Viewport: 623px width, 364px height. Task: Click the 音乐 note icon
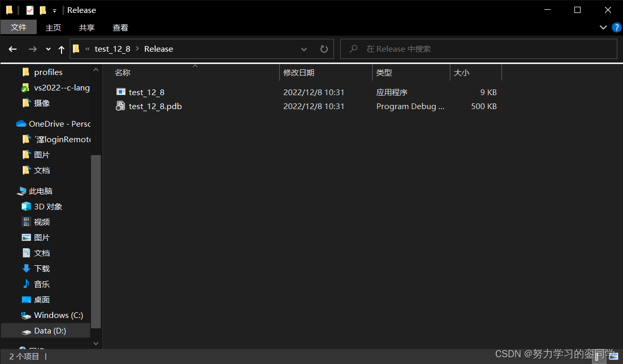26,284
